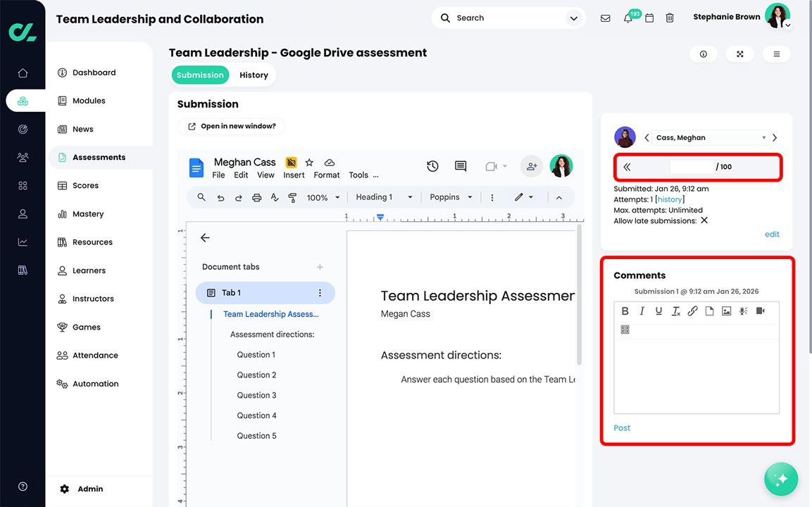
Task: Open the Heading 1 style dropdown
Action: coord(383,197)
